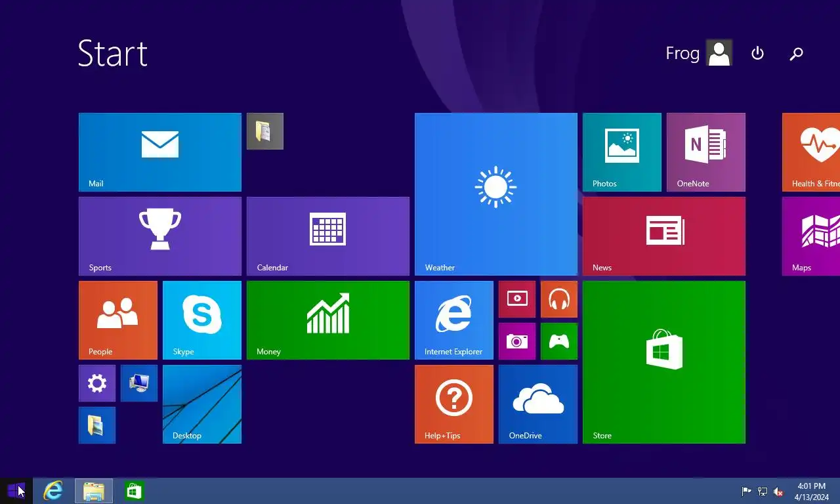Open the Desktop tile

pos(202,404)
